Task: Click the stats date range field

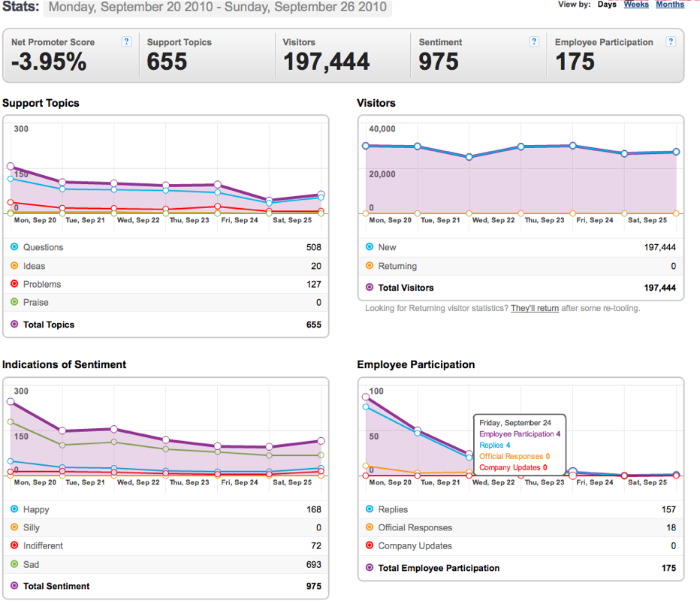Action: (217, 8)
